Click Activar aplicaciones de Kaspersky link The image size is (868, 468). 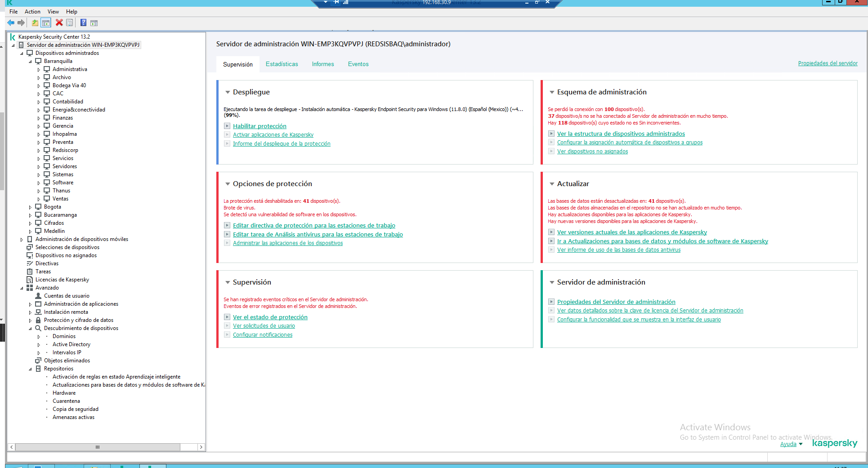[x=273, y=135]
